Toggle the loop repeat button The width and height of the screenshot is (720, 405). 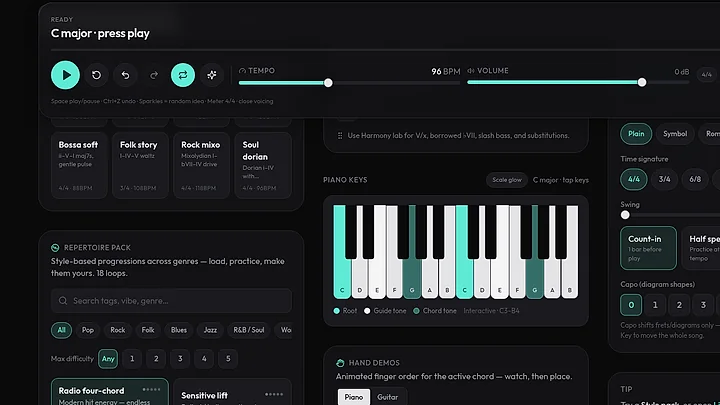click(183, 75)
